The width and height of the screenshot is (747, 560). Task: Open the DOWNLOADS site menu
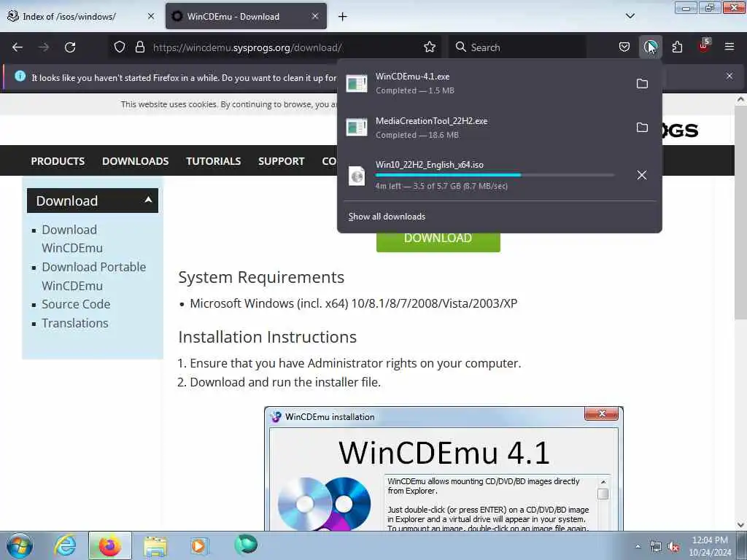135,161
